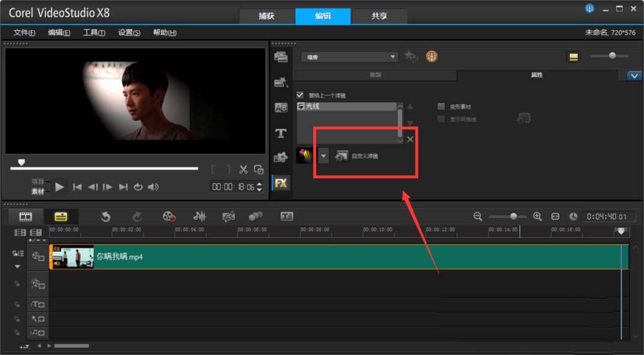Open the Customize Filter button
Screen dimensions: 644x355
coord(356,156)
